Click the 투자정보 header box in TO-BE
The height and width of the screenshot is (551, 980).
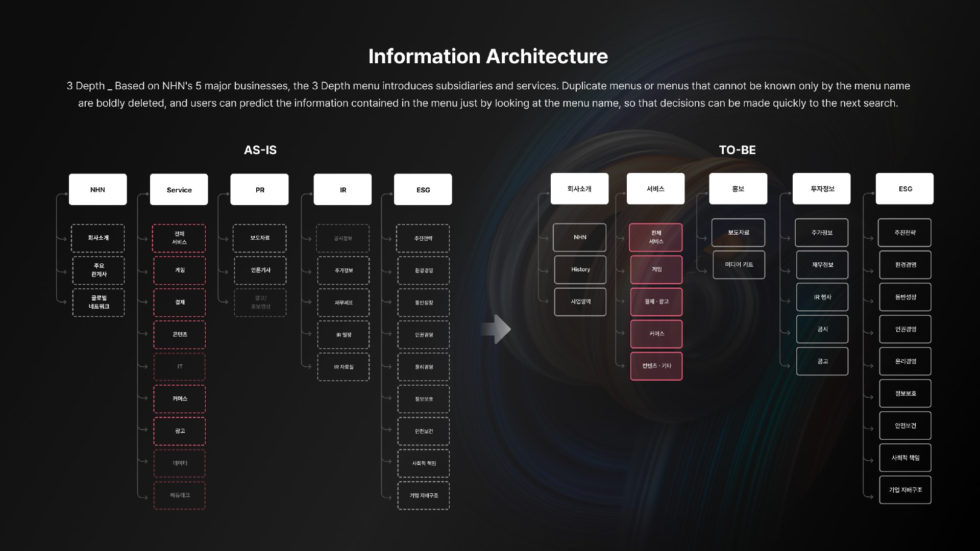click(821, 189)
